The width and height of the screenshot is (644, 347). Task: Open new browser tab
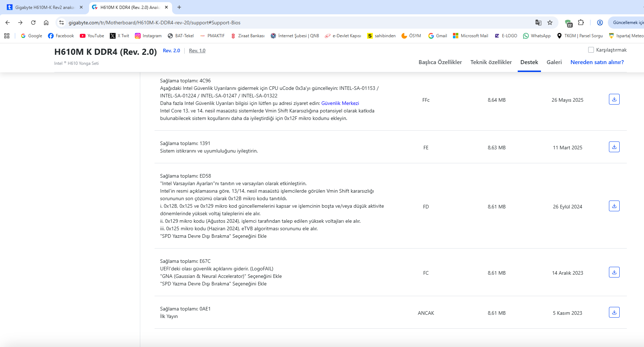(179, 7)
